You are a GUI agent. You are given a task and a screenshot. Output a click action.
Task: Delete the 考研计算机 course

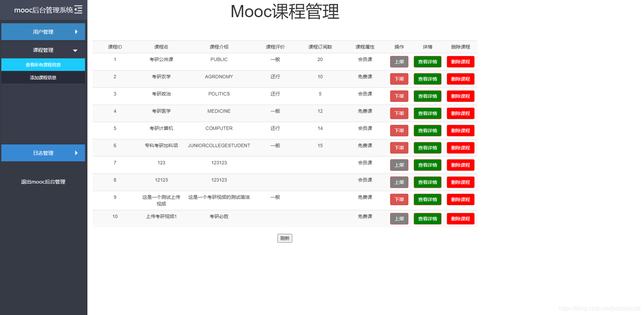pos(461,130)
